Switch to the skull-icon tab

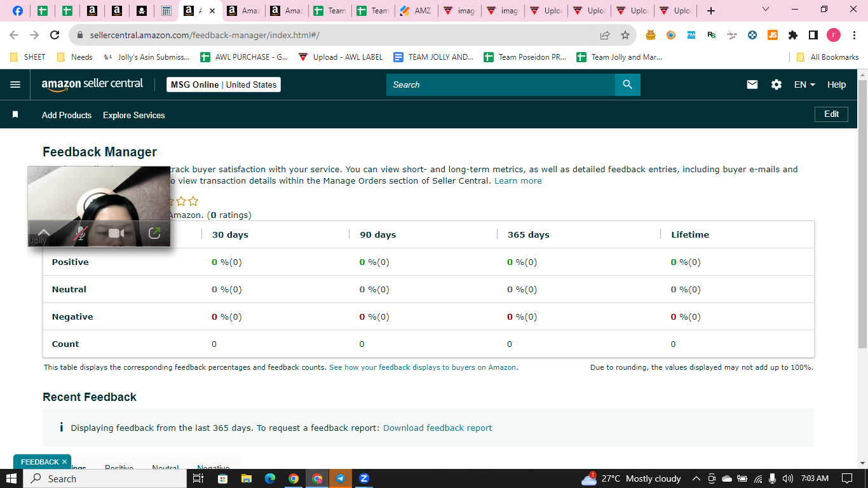tap(142, 11)
